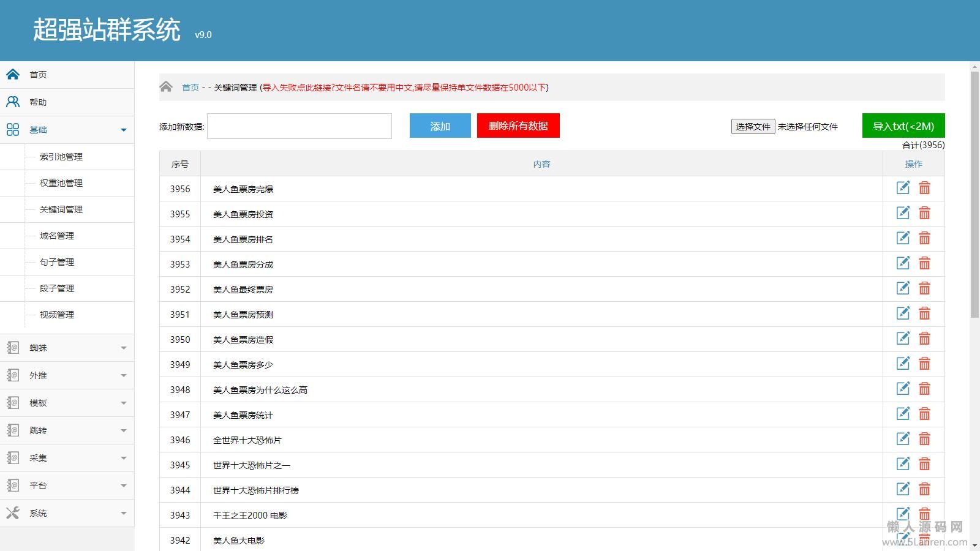Remove row 3946 全世界十大恐怖片
This screenshot has height=551, width=980.
(924, 439)
